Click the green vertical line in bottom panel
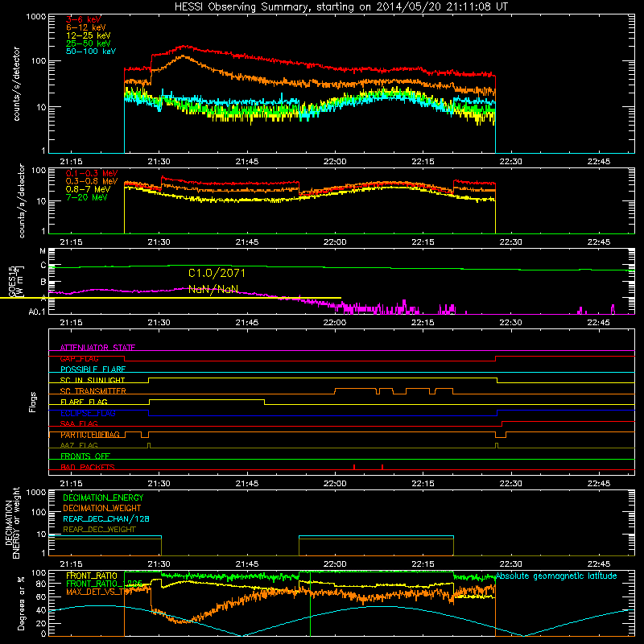 pos(310,604)
